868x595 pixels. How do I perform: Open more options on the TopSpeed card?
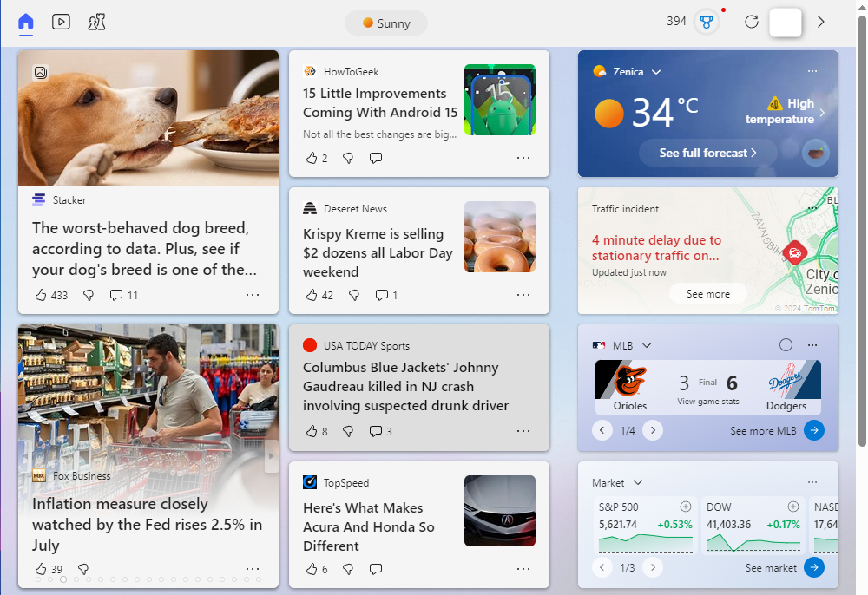click(x=523, y=568)
